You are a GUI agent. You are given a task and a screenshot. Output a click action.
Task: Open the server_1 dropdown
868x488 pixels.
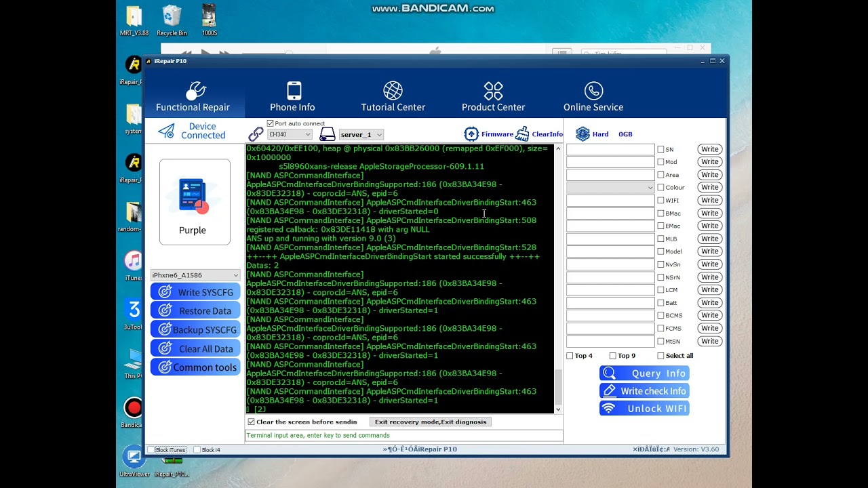point(361,134)
